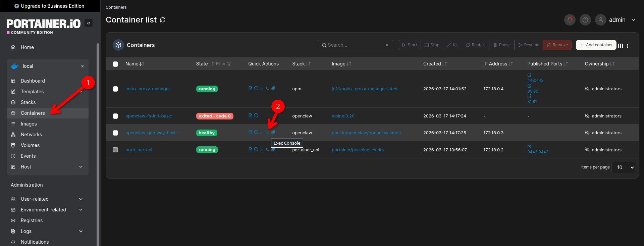
Task: Open the help question-mark icon
Action: pos(585,20)
